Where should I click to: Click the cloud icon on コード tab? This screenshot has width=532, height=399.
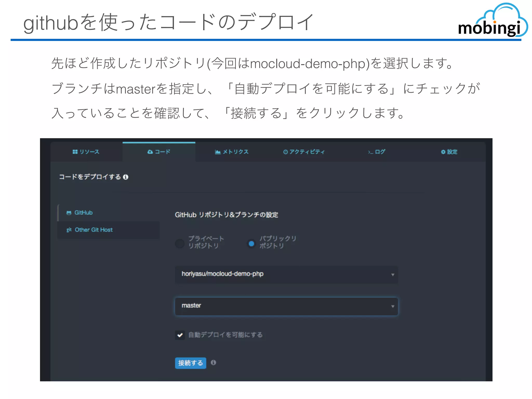150,152
